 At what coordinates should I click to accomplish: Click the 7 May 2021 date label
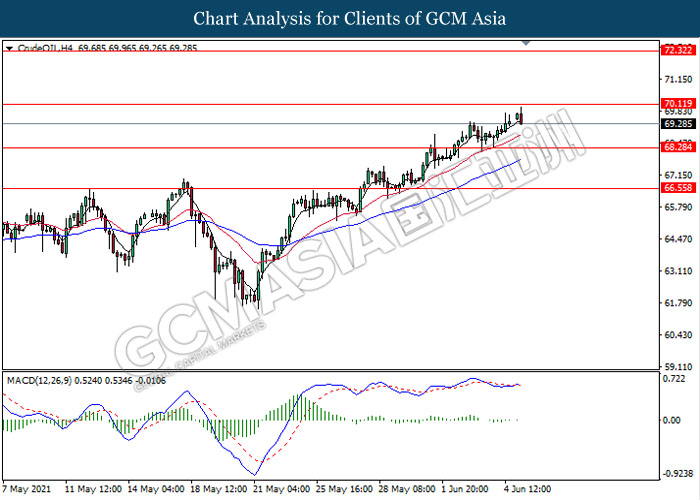(x=27, y=489)
